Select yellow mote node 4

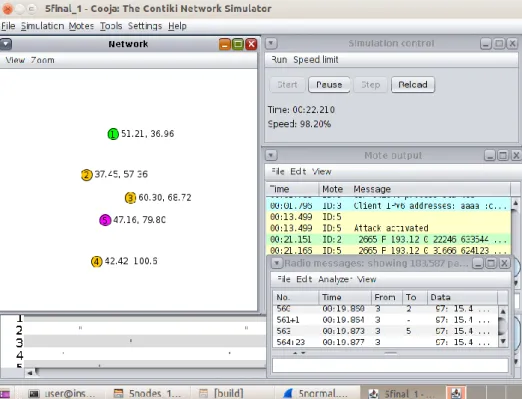coord(96,261)
